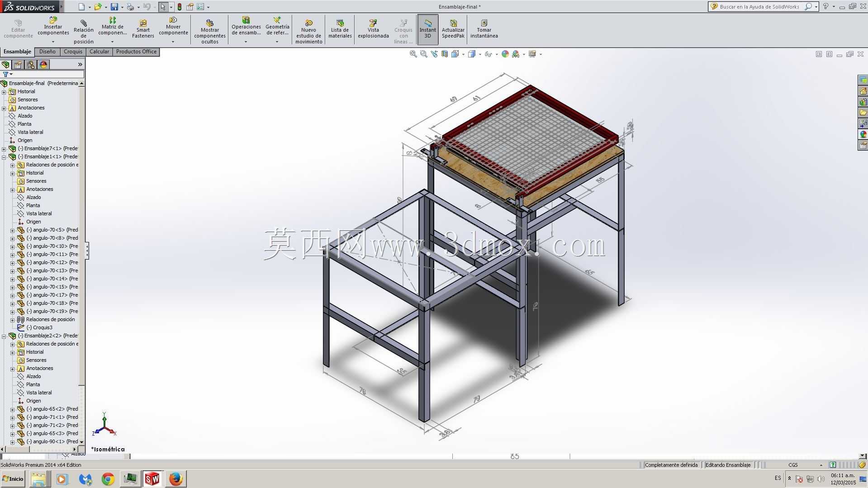Click the Section view icon
The width and height of the screenshot is (868, 488).
[x=445, y=54]
